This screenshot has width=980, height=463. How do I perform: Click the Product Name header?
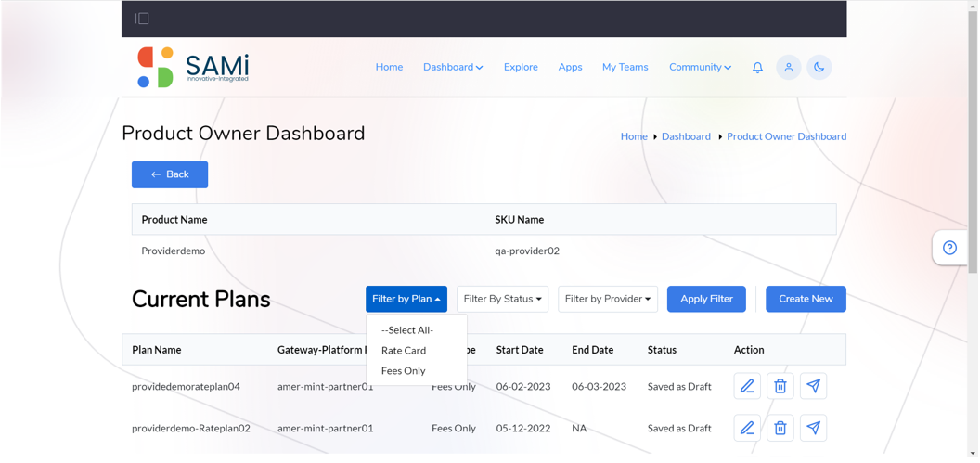pos(174,220)
